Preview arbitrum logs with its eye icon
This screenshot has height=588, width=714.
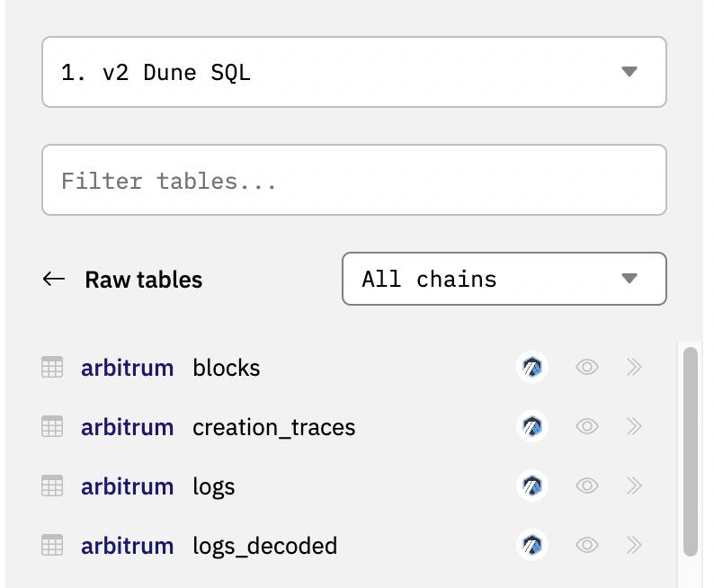pyautogui.click(x=586, y=486)
